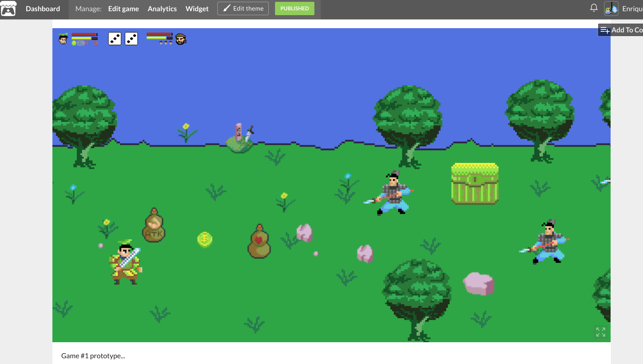
Task: Click the player portrait in HUD
Action: 63,39
